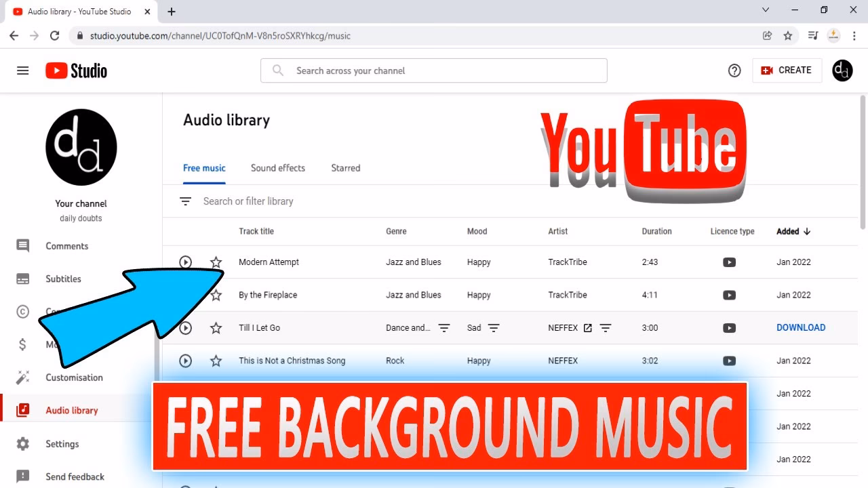Click the filter icon beside library search
This screenshot has height=488, width=868.
click(184, 201)
